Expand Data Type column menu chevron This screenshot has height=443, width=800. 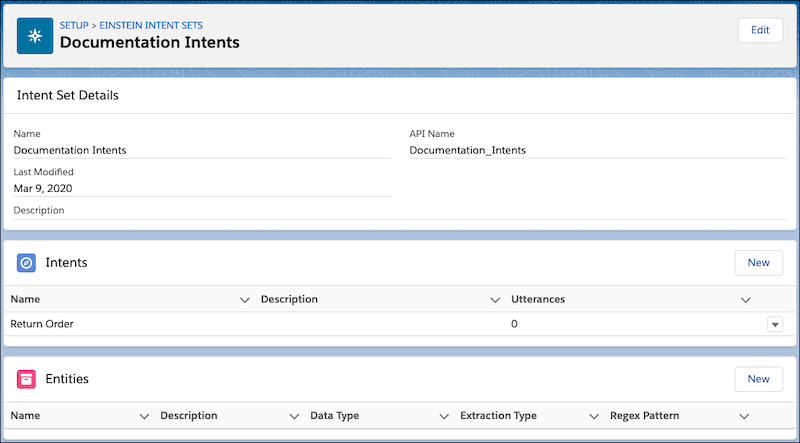(x=444, y=416)
